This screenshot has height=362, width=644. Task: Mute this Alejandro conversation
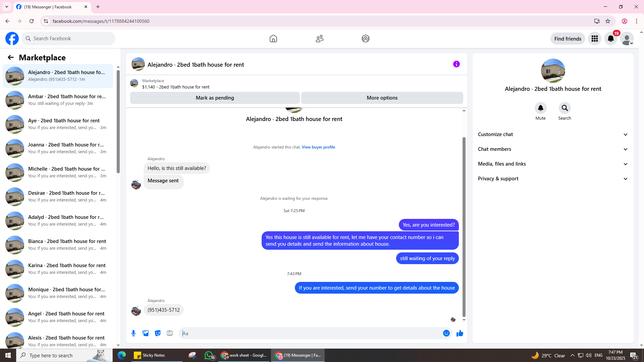540,108
